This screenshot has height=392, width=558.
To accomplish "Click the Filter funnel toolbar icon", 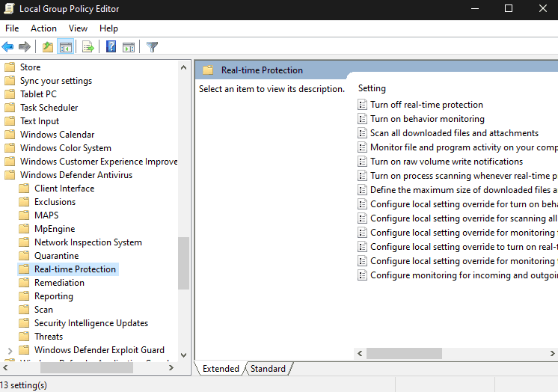I will click(153, 47).
